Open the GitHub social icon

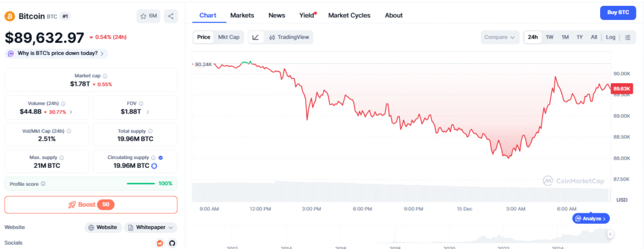pyautogui.click(x=172, y=243)
